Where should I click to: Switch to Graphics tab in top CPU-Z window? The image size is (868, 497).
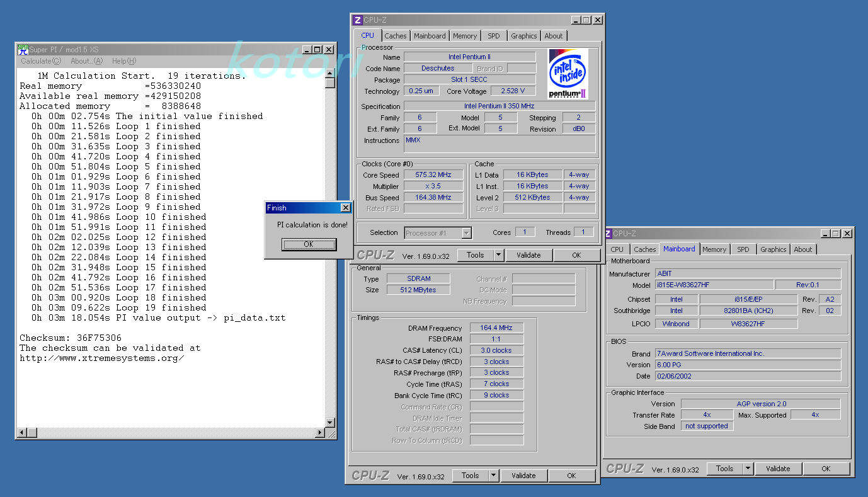click(524, 36)
